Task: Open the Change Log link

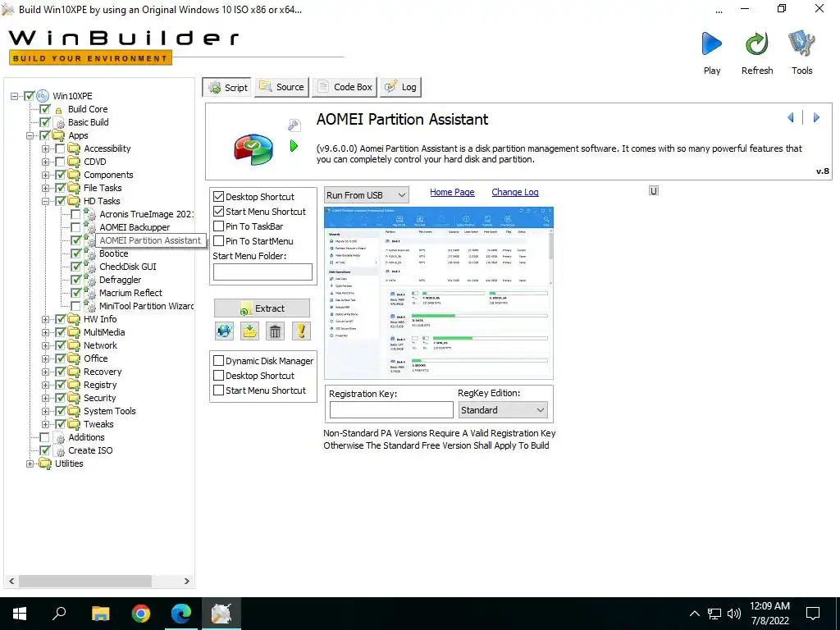Action: click(x=515, y=192)
